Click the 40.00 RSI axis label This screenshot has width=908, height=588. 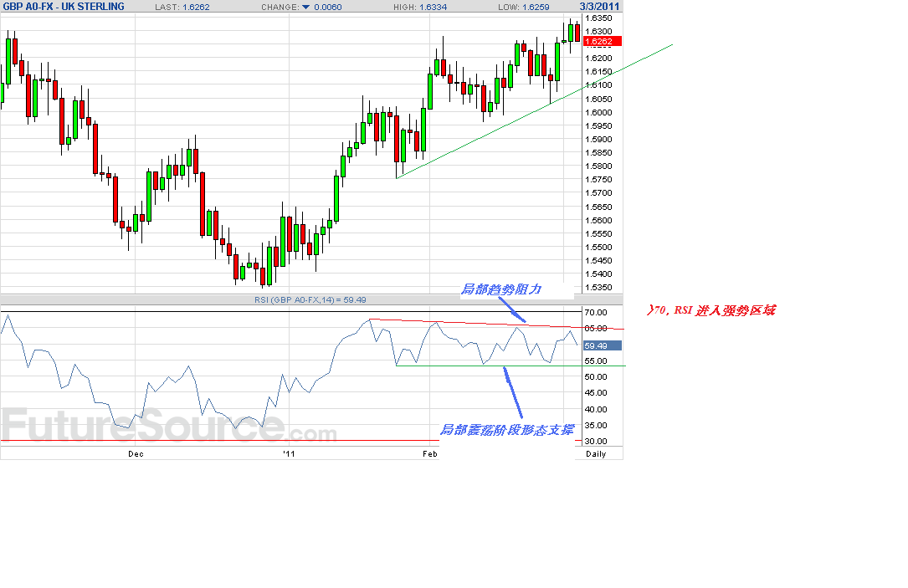coord(596,409)
